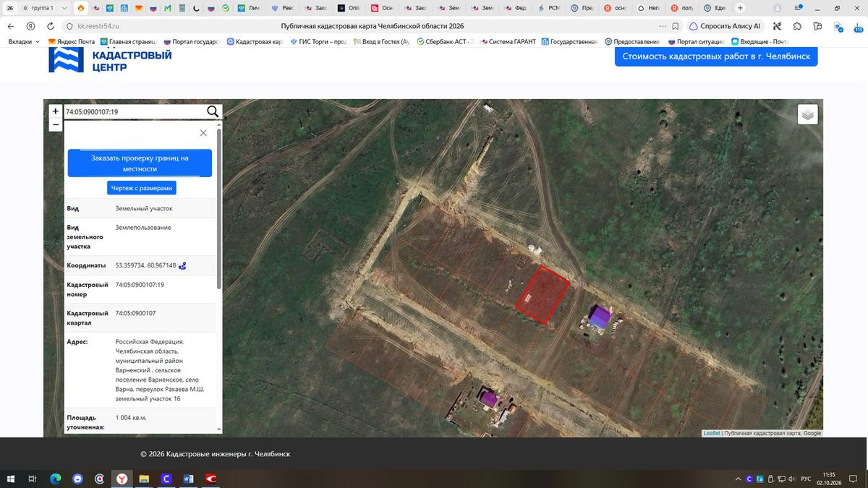Open the map layers switcher
The height and width of the screenshot is (488, 868).
[x=808, y=114]
